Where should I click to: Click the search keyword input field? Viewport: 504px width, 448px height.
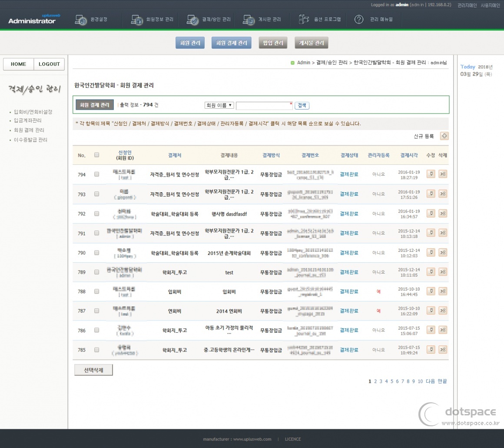[264, 106]
